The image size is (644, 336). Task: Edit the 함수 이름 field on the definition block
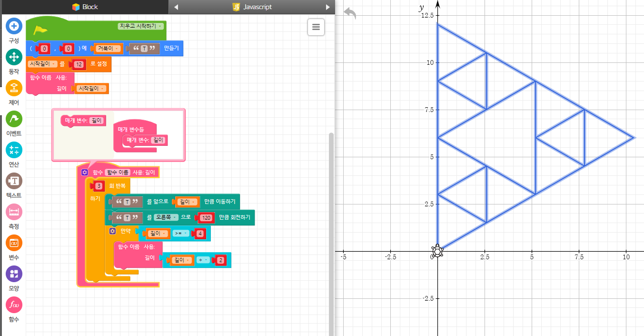pos(117,172)
